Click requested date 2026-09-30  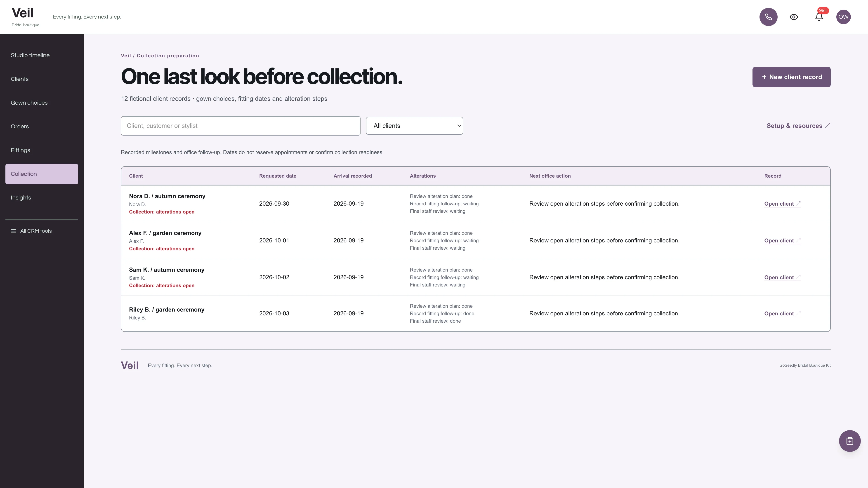[x=274, y=204]
